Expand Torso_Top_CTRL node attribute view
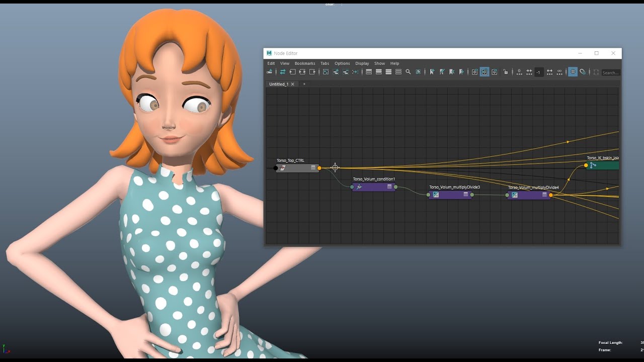644x362 pixels. pos(313,168)
